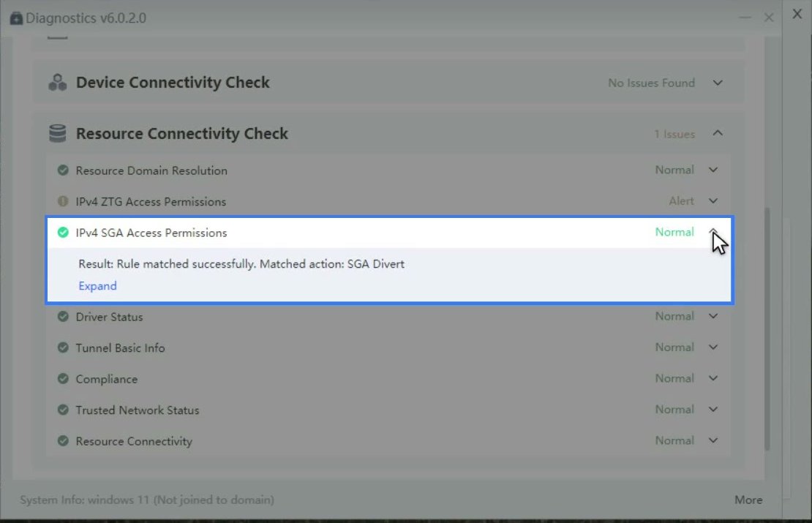Click 'Normal' status on Resource Connectivity row
812x523 pixels.
(x=674, y=440)
